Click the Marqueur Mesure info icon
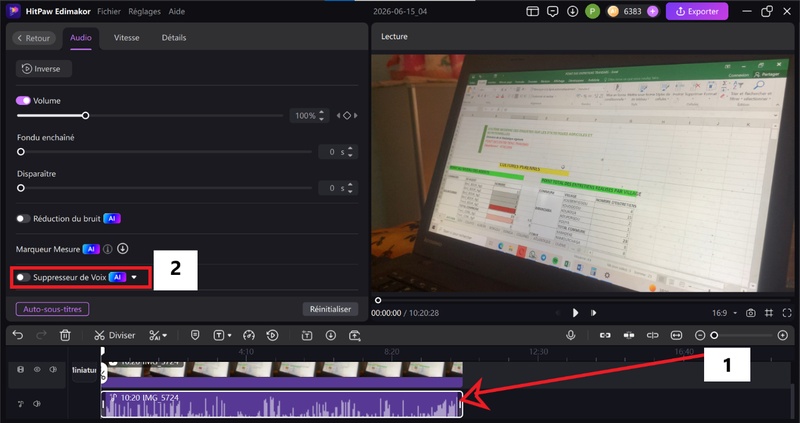This screenshot has width=800, height=423. click(108, 249)
